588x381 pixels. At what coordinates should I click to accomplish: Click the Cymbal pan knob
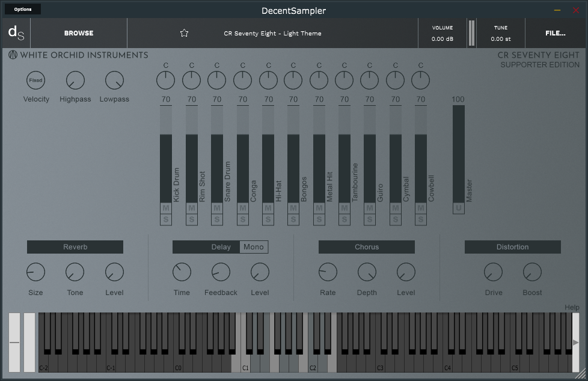[x=395, y=81]
